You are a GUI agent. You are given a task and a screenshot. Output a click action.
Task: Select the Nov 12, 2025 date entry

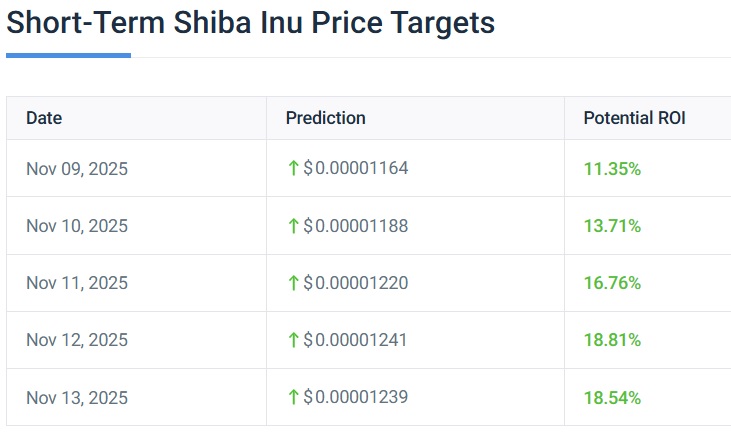click(x=77, y=340)
